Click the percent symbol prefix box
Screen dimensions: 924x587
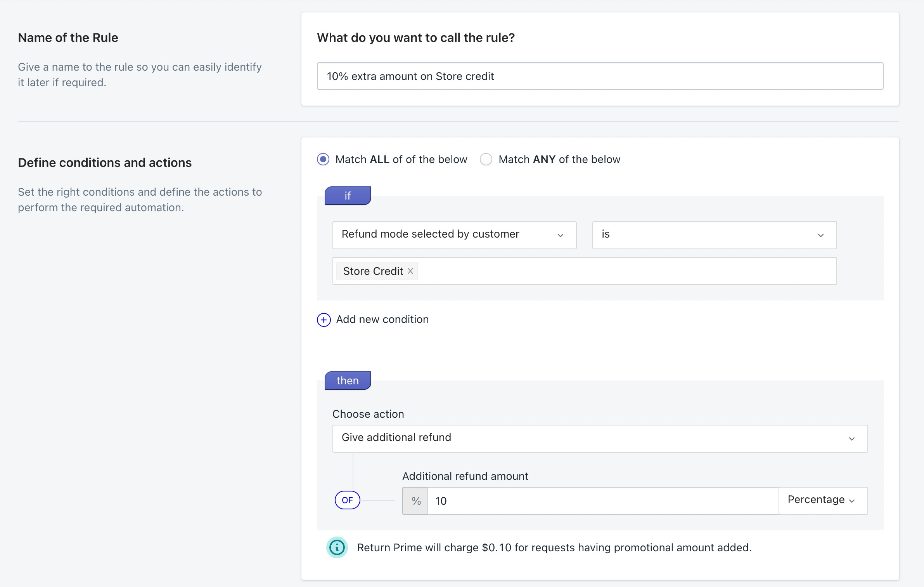[x=415, y=501]
